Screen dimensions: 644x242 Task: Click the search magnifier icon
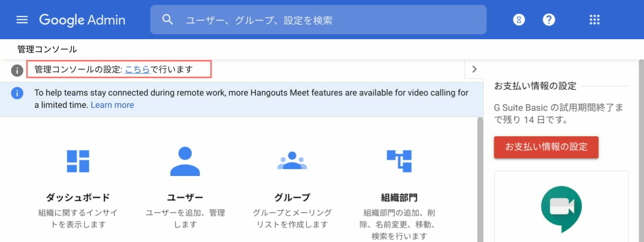(x=168, y=20)
